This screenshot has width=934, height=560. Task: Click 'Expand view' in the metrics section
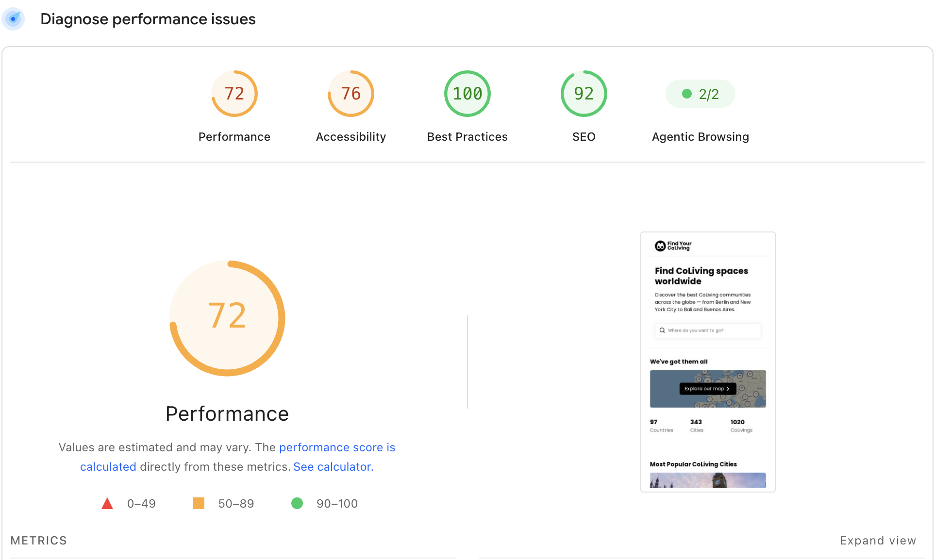(x=878, y=541)
